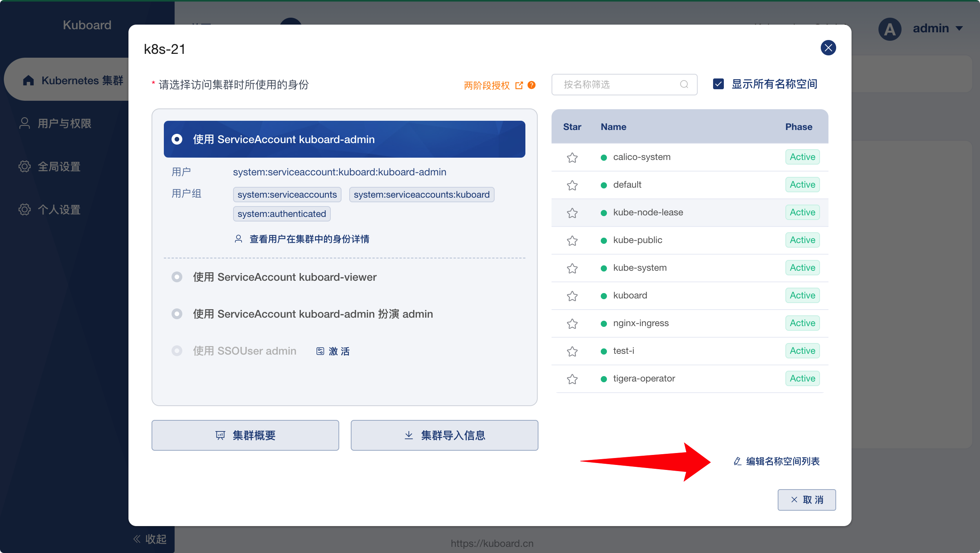Viewport: 980px width, 553px height.
Task: Click the test-i namespace name
Action: [623, 351]
